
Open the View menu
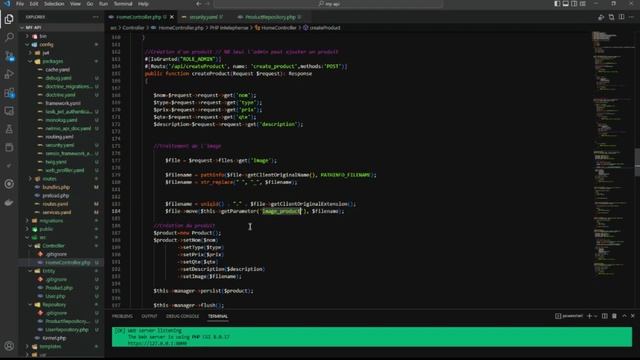point(75,4)
